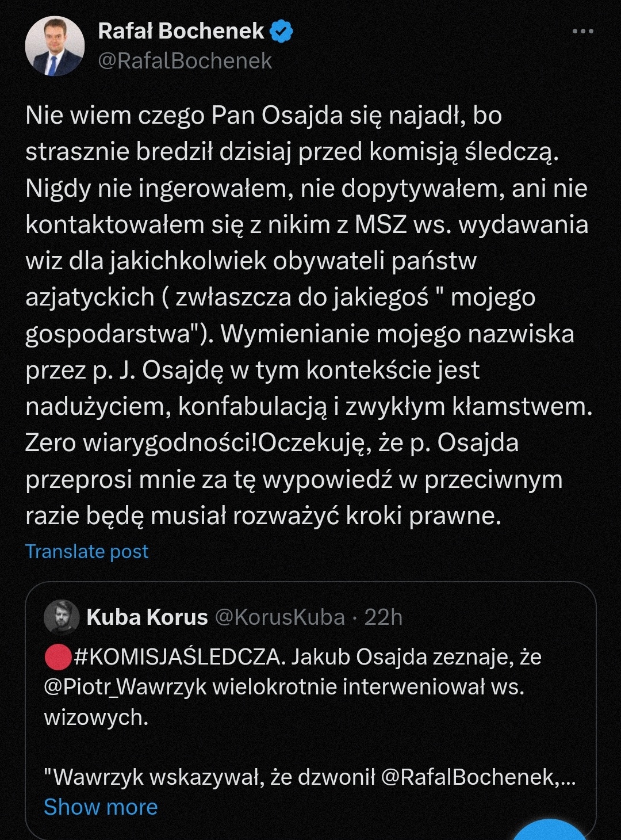The height and width of the screenshot is (840, 621).
Task: Click the blue verified badge
Action: click(x=282, y=31)
